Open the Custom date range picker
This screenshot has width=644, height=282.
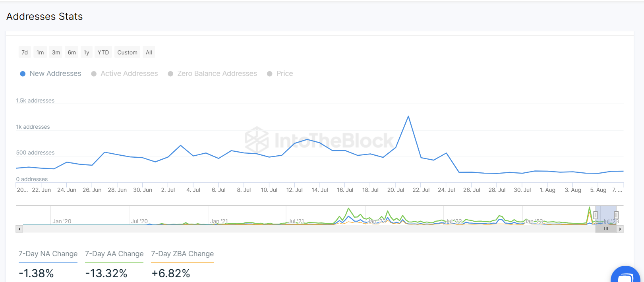pos(127,52)
